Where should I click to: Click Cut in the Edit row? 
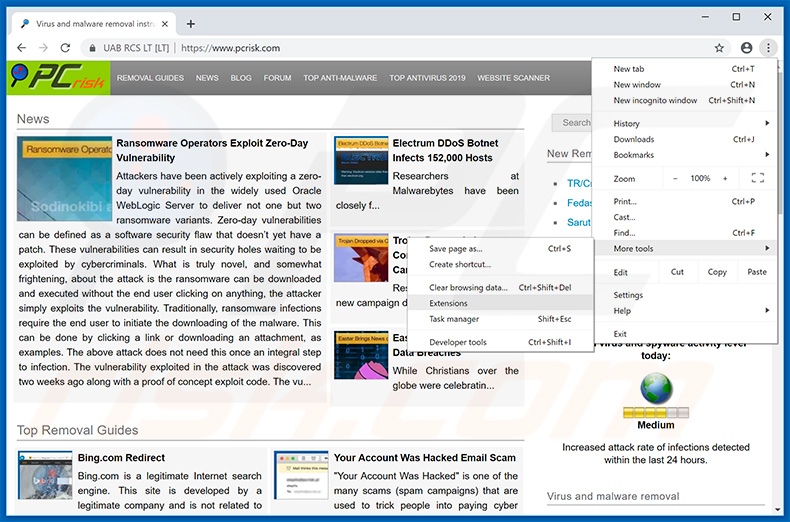click(677, 272)
